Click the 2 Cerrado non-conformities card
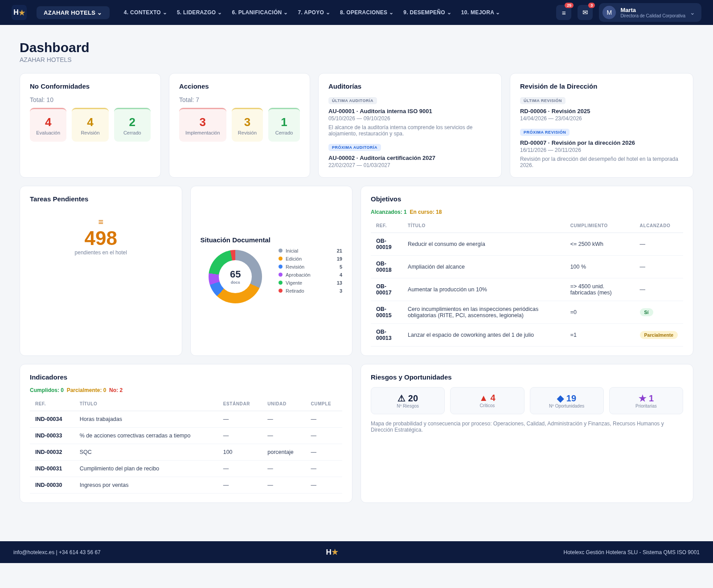This screenshot has height=588, width=713. (x=132, y=125)
